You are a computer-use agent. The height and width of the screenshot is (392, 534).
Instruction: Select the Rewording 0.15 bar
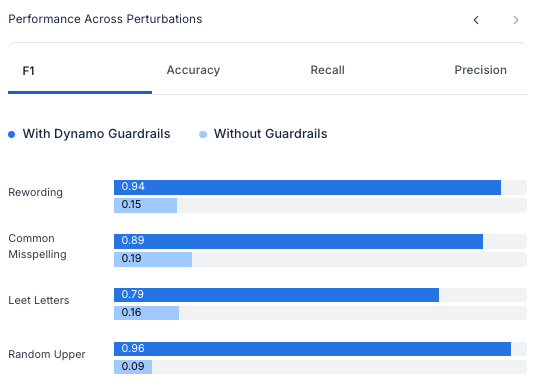145,205
